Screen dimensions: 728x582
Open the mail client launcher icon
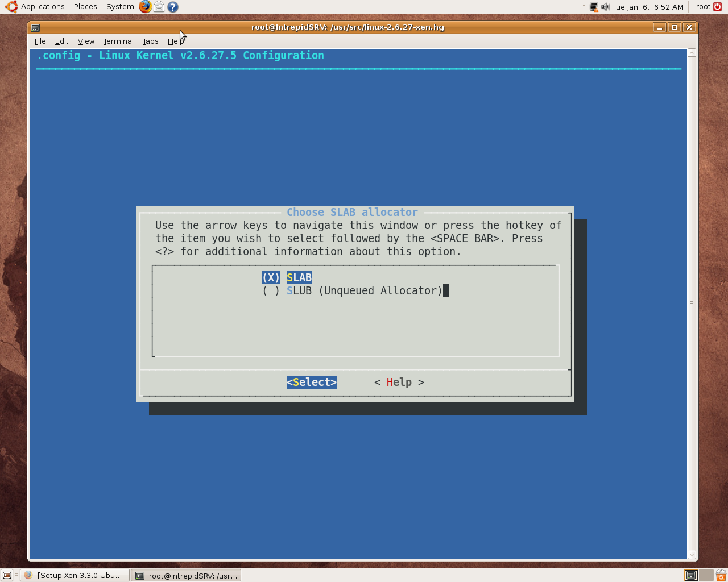pos(159,7)
